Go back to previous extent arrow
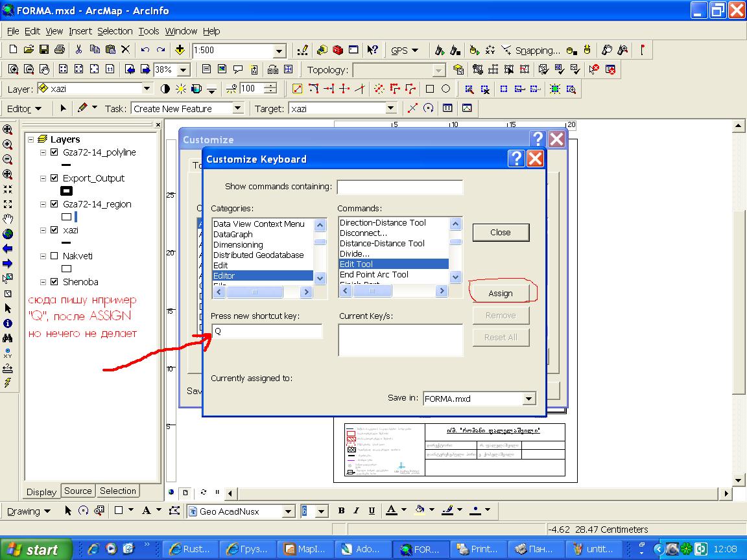Screen dimensions: 747x560 (8, 249)
